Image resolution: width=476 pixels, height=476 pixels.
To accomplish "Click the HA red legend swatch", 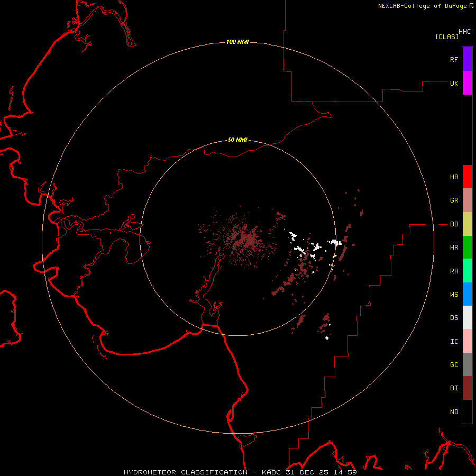I will [467, 177].
